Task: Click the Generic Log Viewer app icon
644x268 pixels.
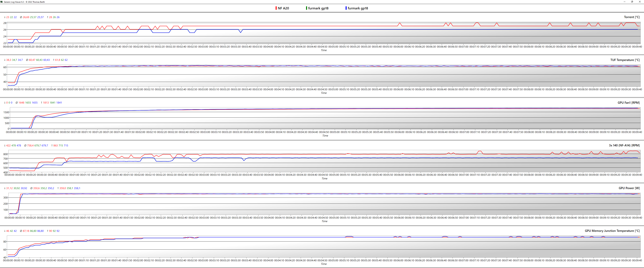Action: pyautogui.click(x=2, y=2)
